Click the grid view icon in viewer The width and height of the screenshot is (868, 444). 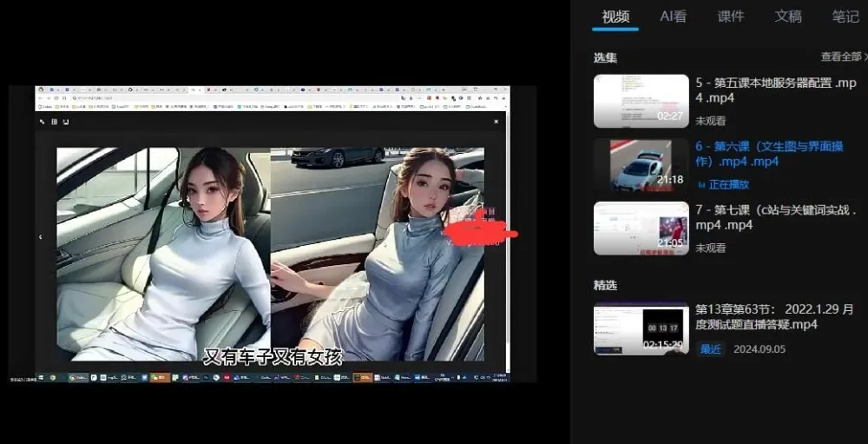[x=54, y=122]
